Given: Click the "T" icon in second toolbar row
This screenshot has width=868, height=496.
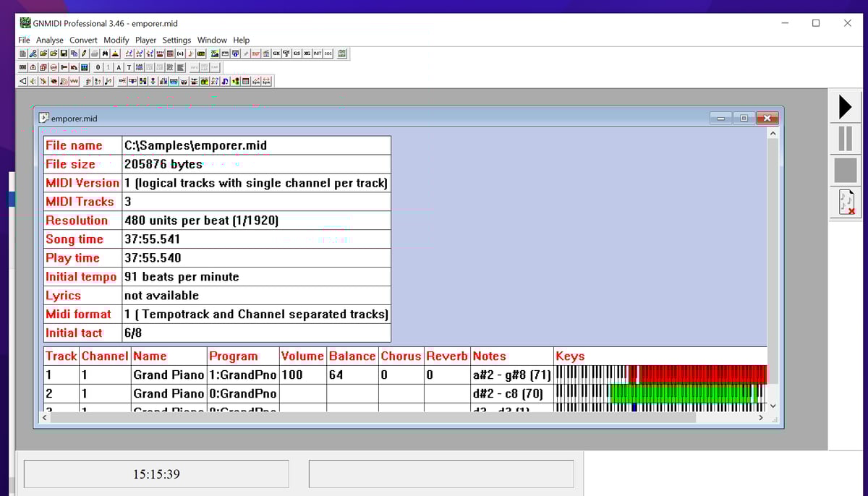Looking at the screenshot, I should click(x=129, y=67).
